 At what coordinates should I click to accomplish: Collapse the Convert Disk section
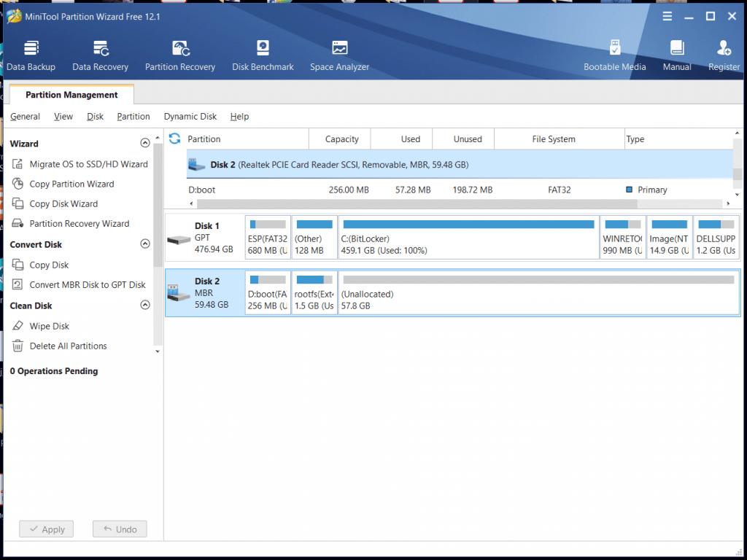tap(145, 244)
